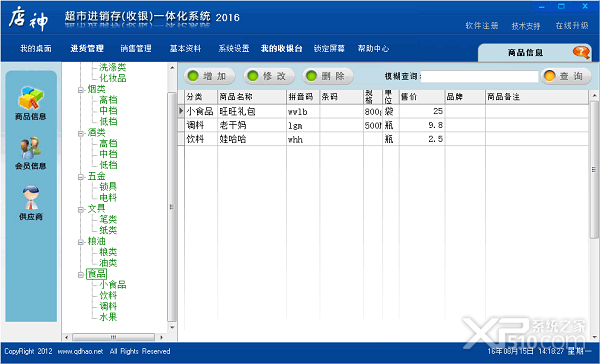
Task: Click 品牌 column header
Action: coord(465,97)
